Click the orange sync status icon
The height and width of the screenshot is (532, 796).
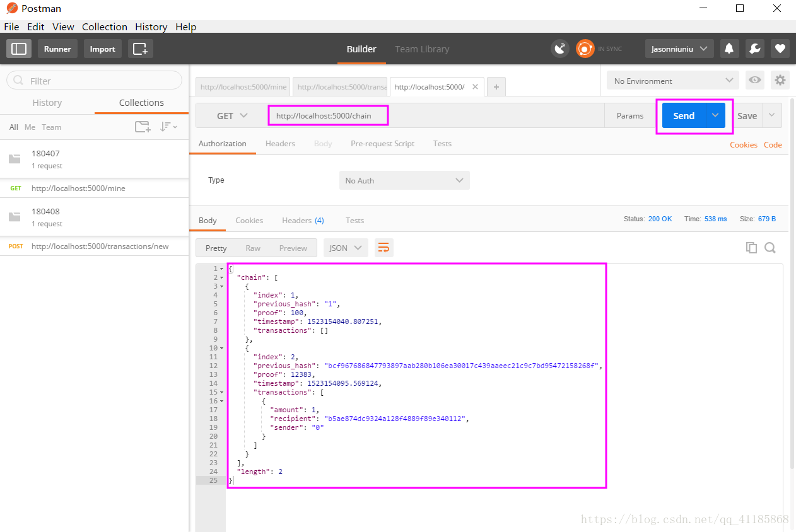coord(585,49)
